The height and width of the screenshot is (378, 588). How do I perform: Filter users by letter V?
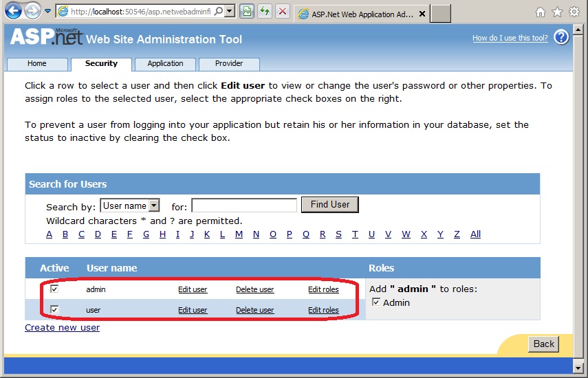(x=388, y=234)
